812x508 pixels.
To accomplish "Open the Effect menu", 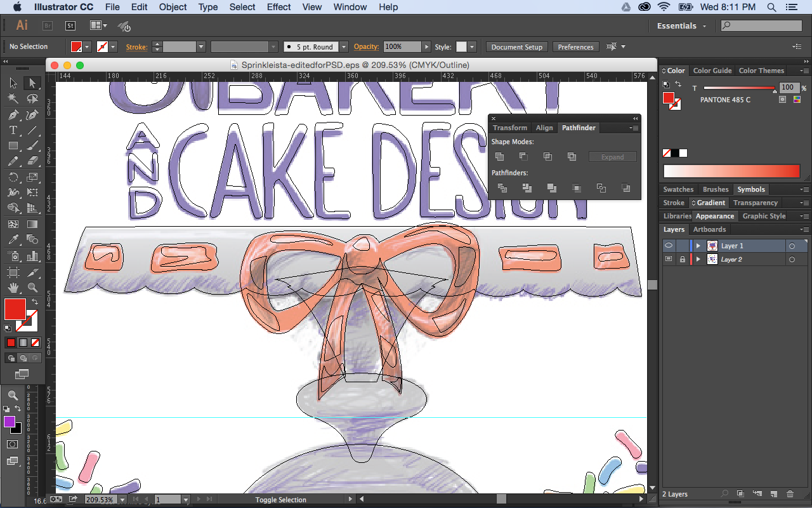I will [x=279, y=7].
